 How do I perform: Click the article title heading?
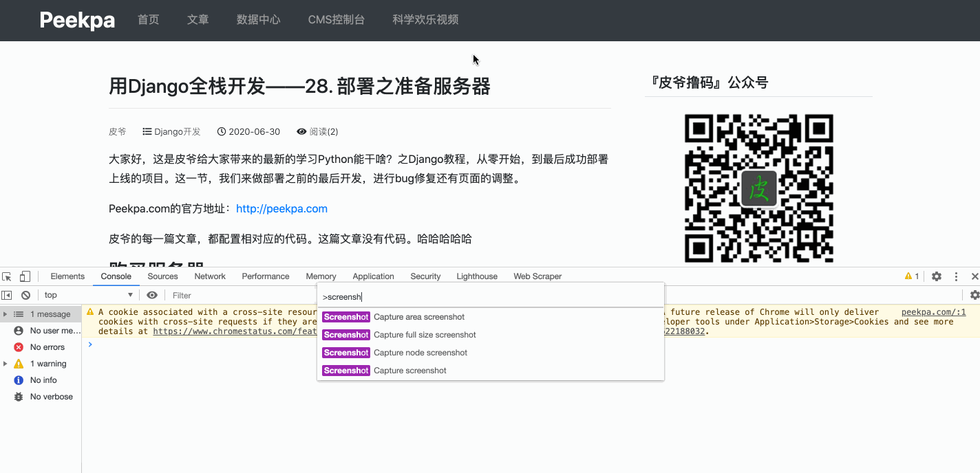coord(299,87)
